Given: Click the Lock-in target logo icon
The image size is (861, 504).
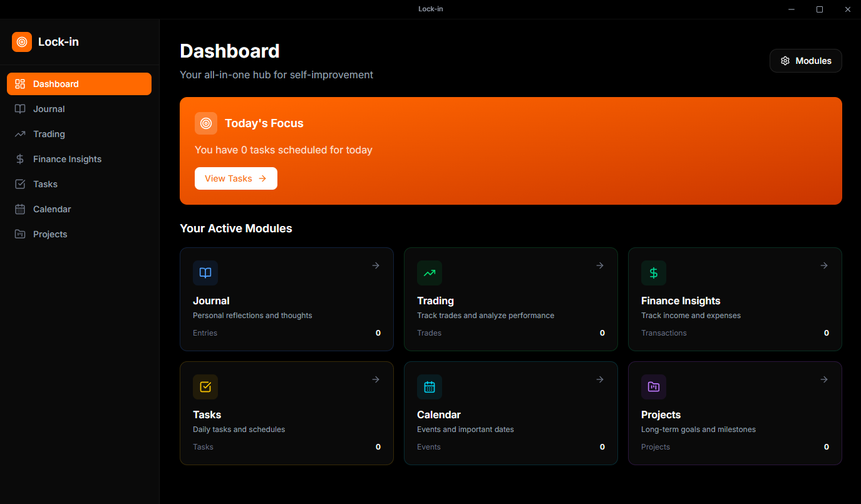Looking at the screenshot, I should 22,42.
